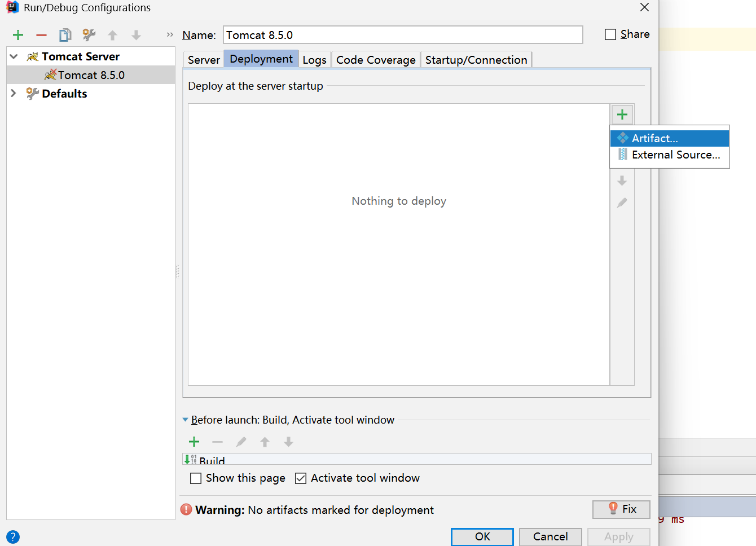The height and width of the screenshot is (546, 756).
Task: Show more toolbar actions chevron
Action: click(170, 35)
